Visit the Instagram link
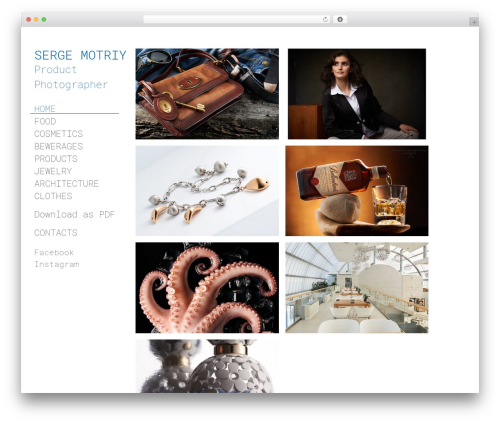 click(x=57, y=264)
